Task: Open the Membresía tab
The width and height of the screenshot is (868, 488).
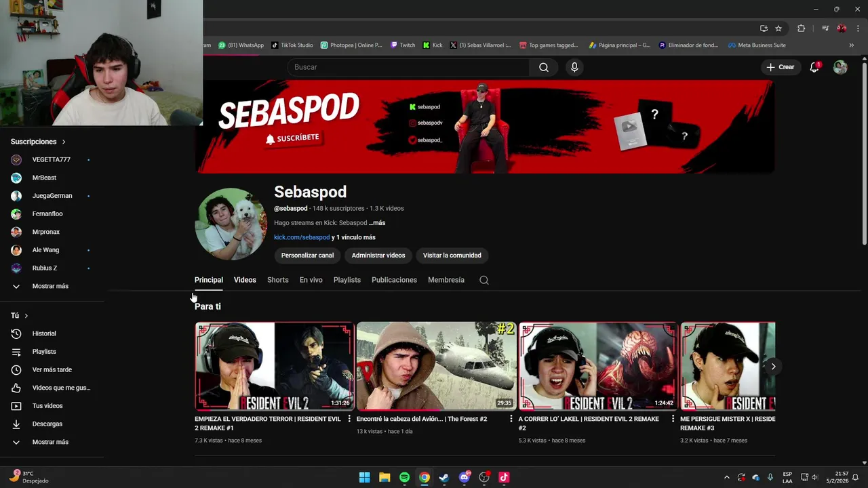Action: tap(446, 280)
